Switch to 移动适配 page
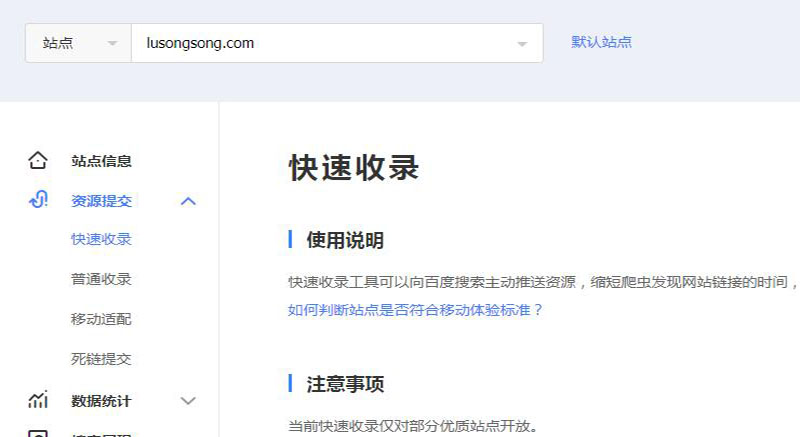 101,320
